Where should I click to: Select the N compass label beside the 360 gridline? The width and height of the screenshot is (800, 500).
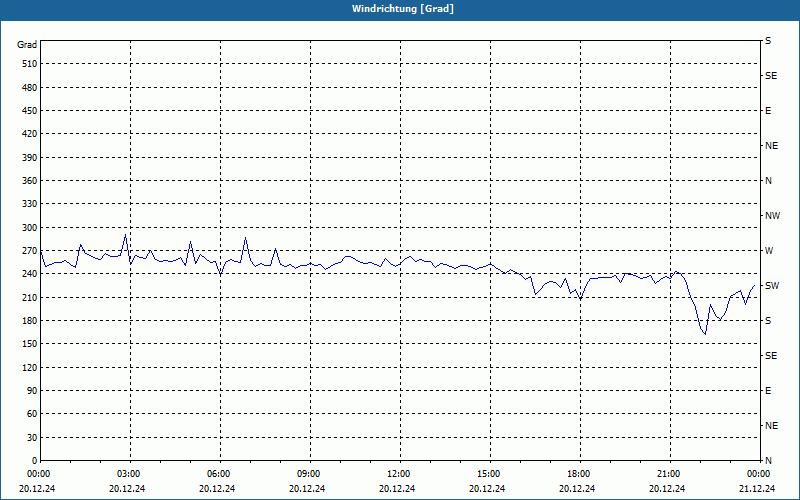coord(768,181)
